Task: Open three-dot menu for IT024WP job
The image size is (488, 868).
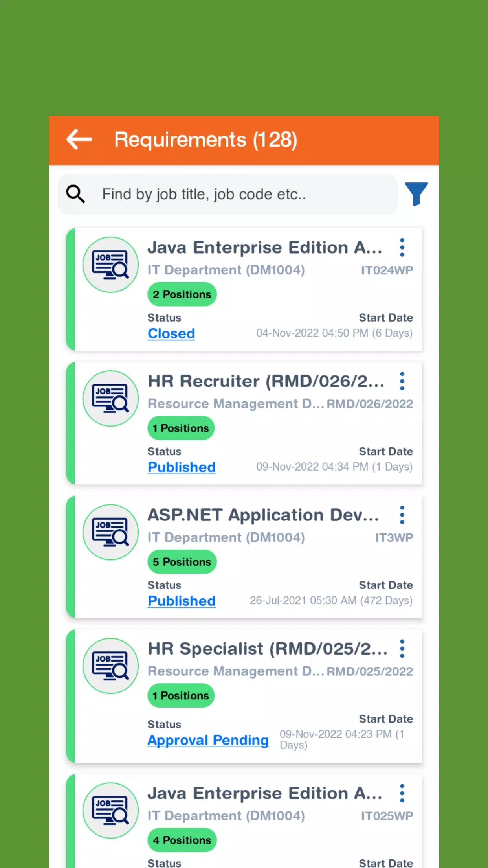Action: (x=402, y=248)
